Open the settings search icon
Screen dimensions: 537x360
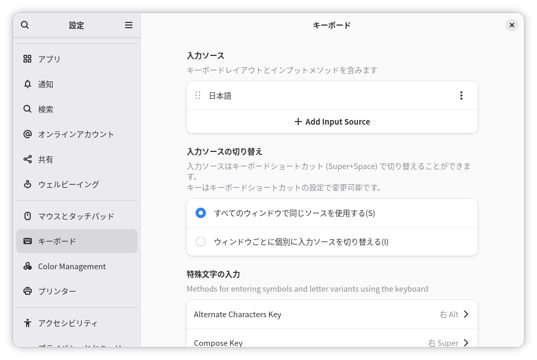[x=25, y=25]
